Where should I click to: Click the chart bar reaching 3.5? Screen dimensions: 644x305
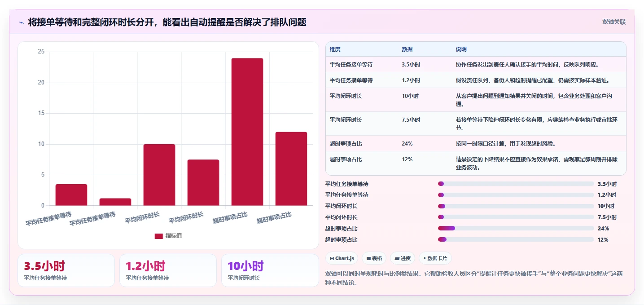click(71, 195)
